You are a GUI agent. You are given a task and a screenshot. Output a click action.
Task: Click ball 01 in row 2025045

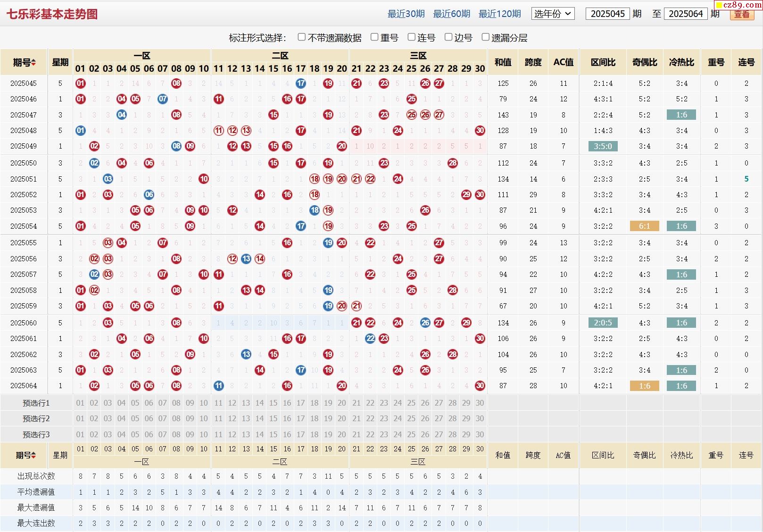(x=81, y=83)
